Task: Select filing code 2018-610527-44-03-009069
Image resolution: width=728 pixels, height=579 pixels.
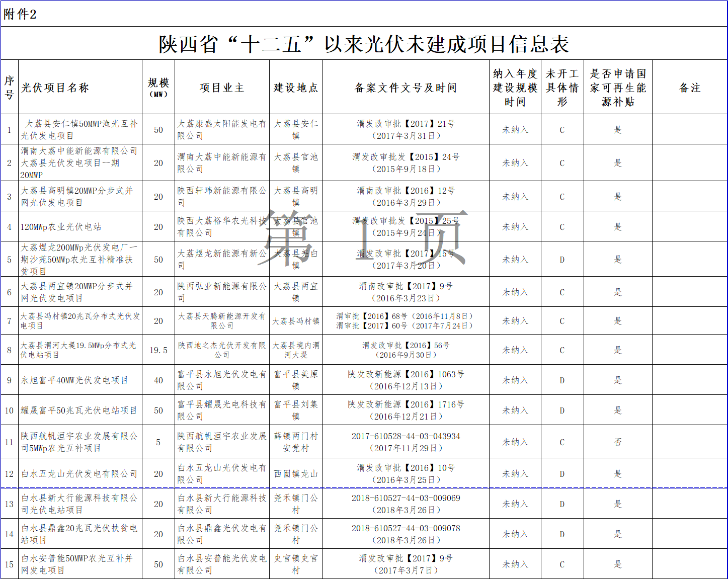Action: 406,498
